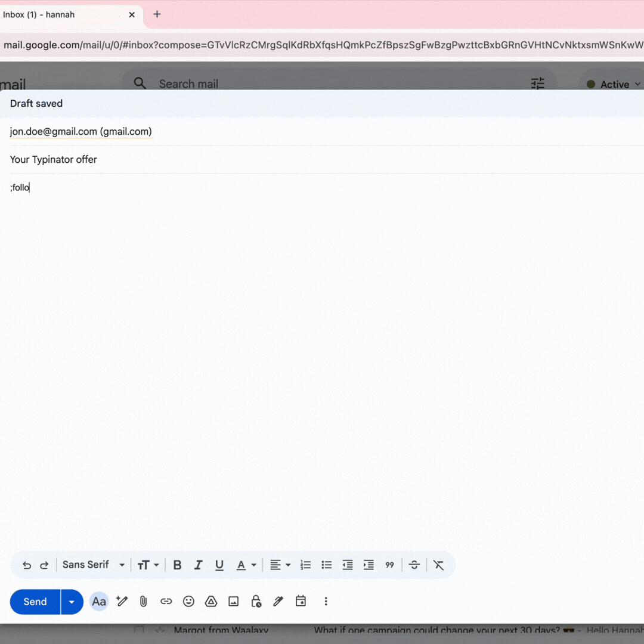Open the Sans Serif font dropdown

(x=94, y=565)
